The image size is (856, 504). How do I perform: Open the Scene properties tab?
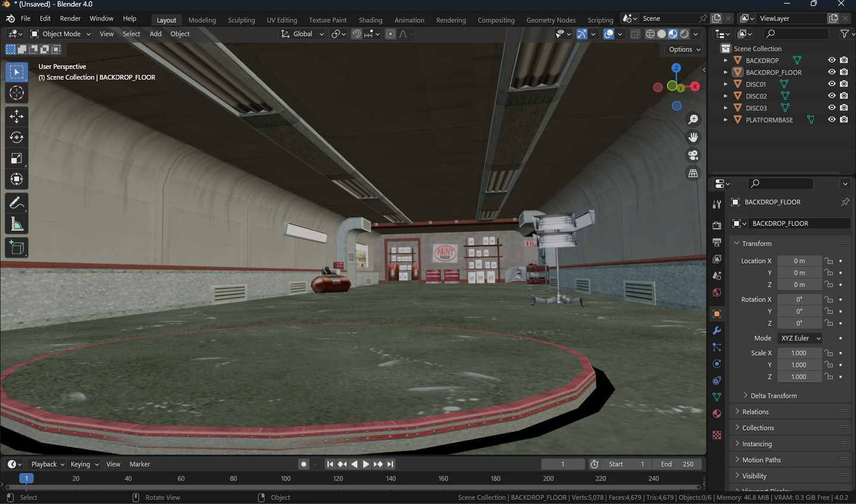(x=717, y=276)
